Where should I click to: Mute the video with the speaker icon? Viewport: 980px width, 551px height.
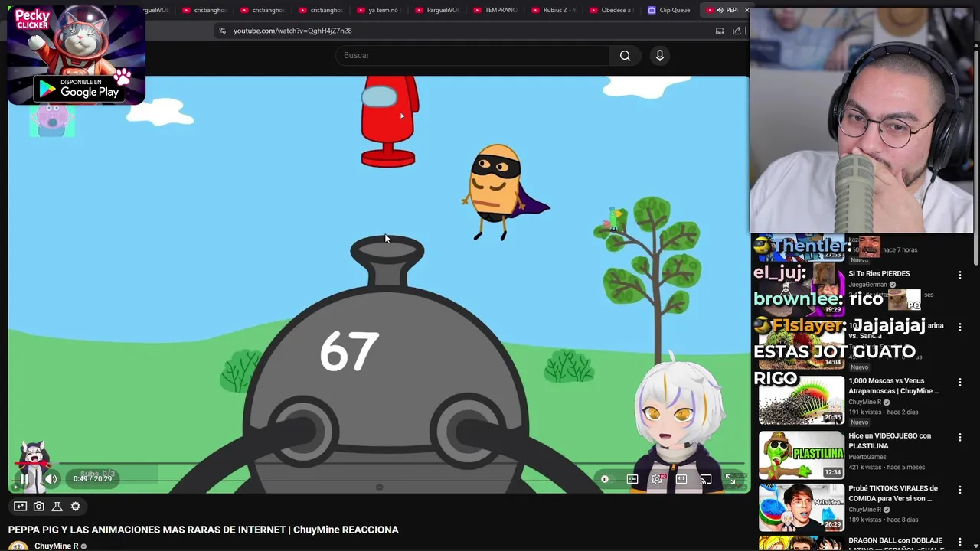pyautogui.click(x=51, y=479)
